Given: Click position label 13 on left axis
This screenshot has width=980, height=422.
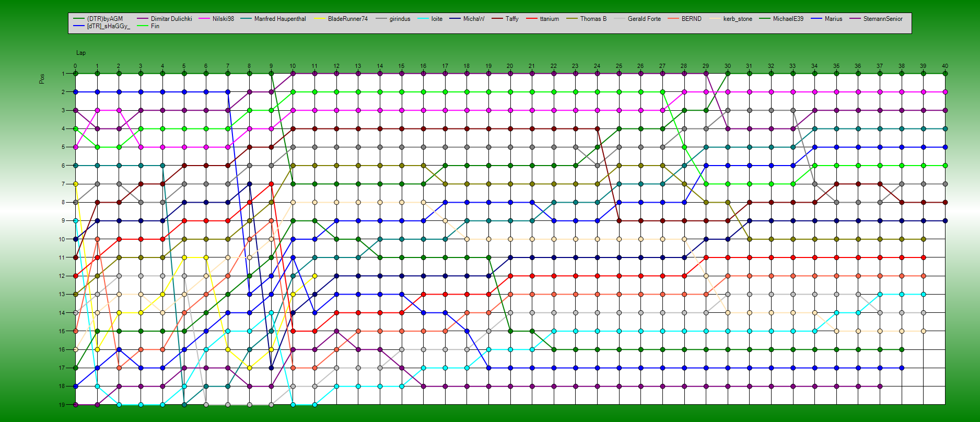Looking at the screenshot, I should [62, 295].
